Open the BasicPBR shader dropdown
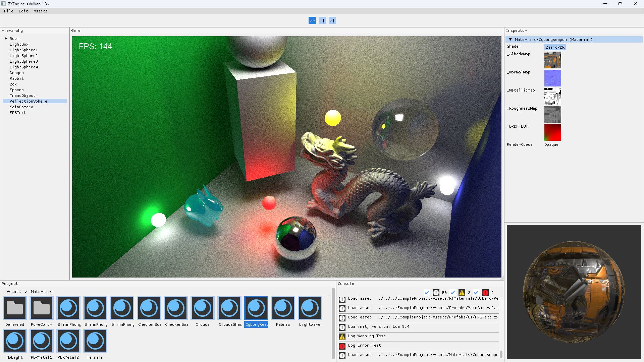The image size is (644, 362). [555, 47]
